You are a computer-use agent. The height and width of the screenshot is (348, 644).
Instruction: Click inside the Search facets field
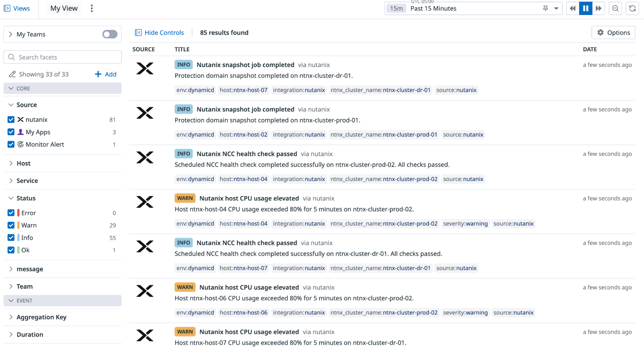pyautogui.click(x=62, y=57)
